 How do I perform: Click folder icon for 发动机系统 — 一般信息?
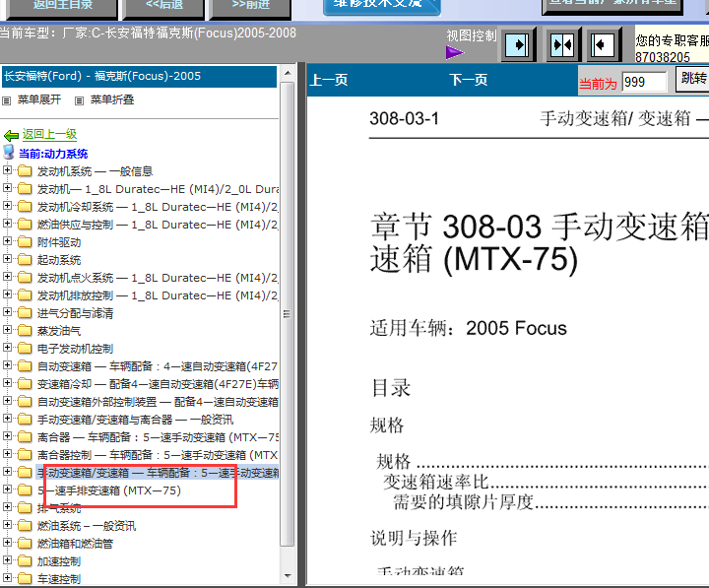point(25,171)
